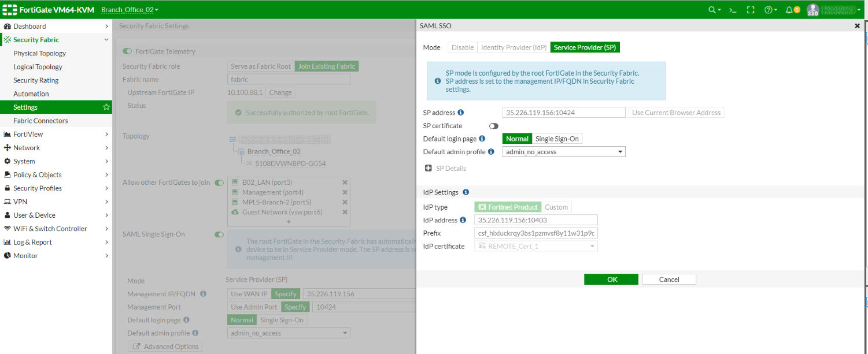Select Custom IdP type
Viewport: 868px width, 354px height.
[x=556, y=207]
